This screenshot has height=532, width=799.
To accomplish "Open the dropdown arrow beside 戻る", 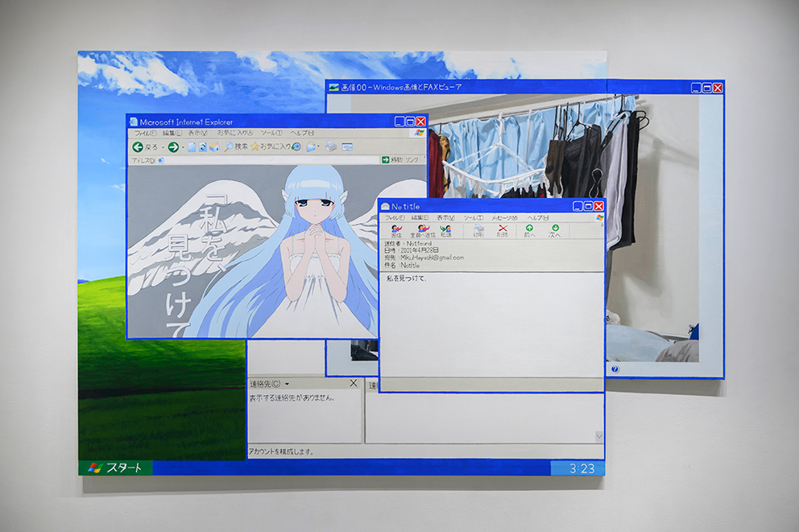I will click(163, 147).
